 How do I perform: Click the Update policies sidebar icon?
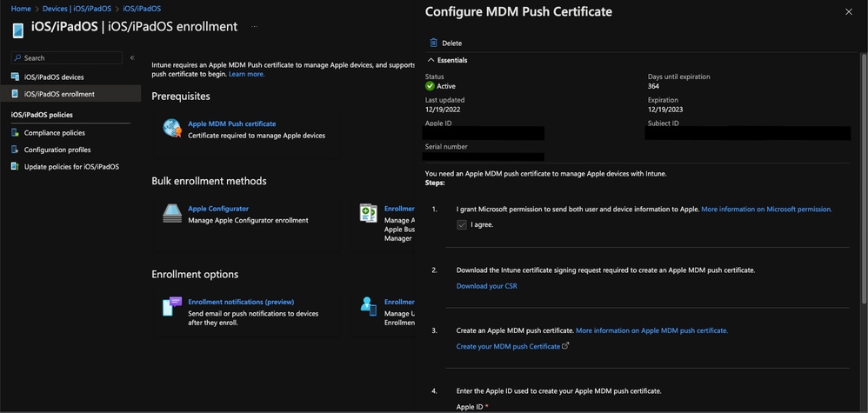pos(15,166)
